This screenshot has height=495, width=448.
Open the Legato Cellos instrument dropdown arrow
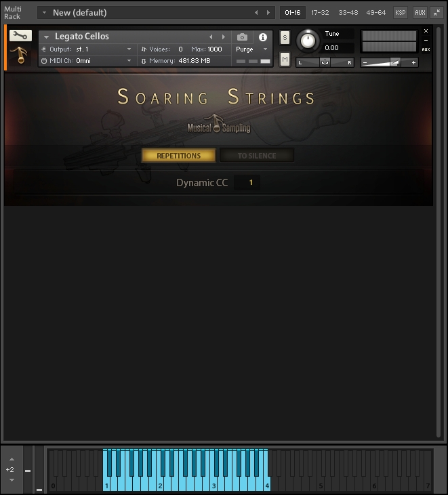pyautogui.click(x=47, y=37)
